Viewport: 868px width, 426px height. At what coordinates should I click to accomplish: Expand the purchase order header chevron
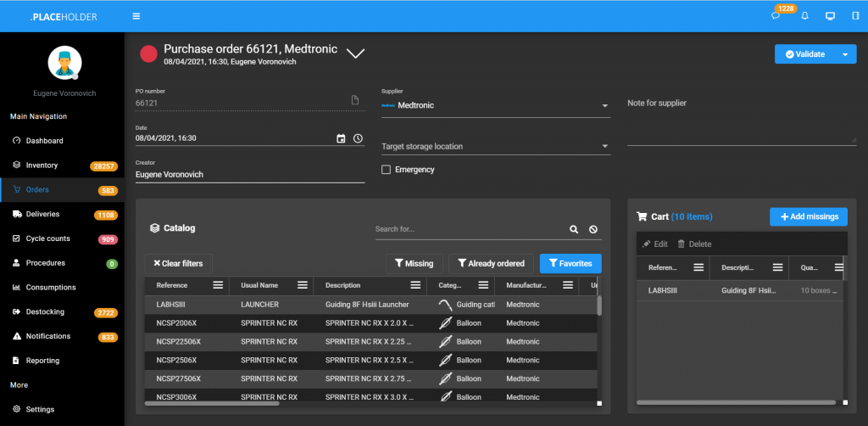click(356, 53)
